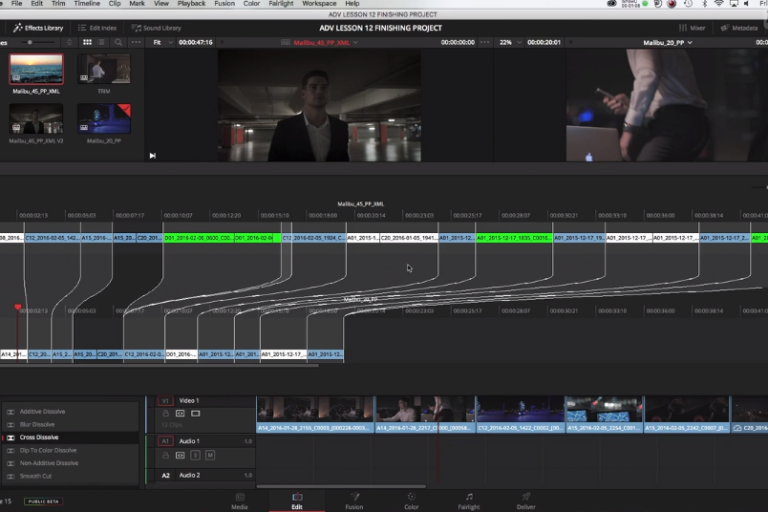Screen dimensions: 768x512
Task: Select the Cross Dissolve transition
Action: coord(40,437)
